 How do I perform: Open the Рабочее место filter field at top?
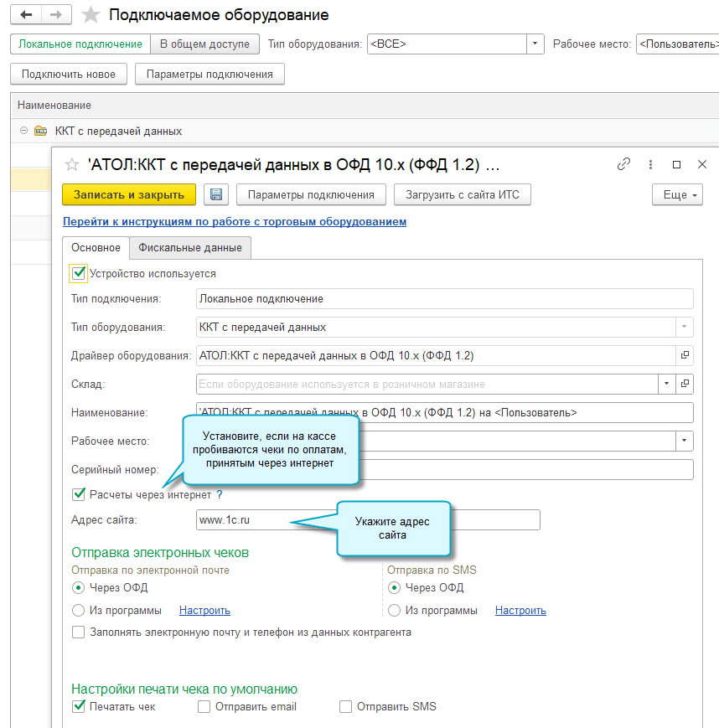[678, 44]
